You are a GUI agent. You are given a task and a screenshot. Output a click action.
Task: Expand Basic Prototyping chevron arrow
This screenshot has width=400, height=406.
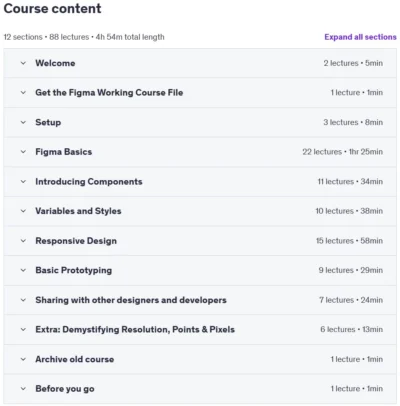[23, 270]
